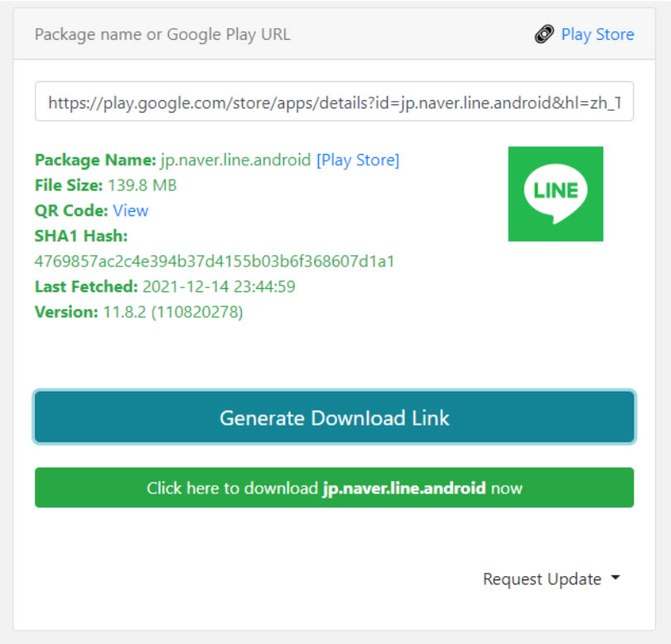Click the file size value 139.8 MB

click(x=142, y=185)
